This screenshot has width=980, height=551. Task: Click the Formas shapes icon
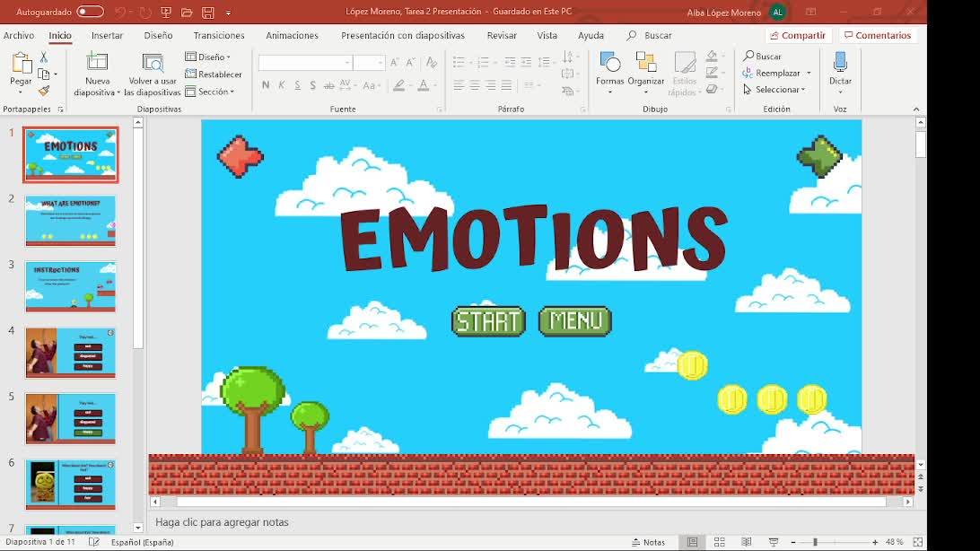[x=610, y=63]
